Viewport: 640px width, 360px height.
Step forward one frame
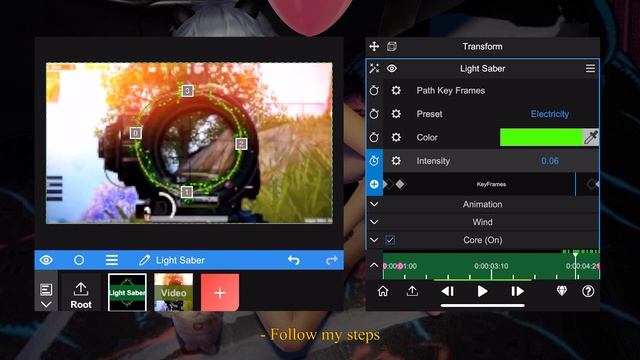(x=517, y=291)
